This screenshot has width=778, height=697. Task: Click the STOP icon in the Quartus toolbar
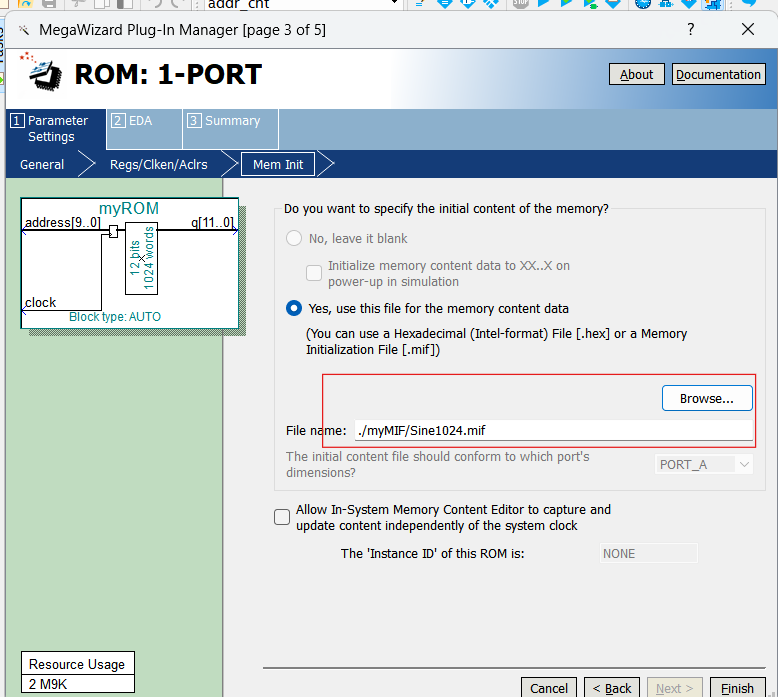pyautogui.click(x=520, y=3)
